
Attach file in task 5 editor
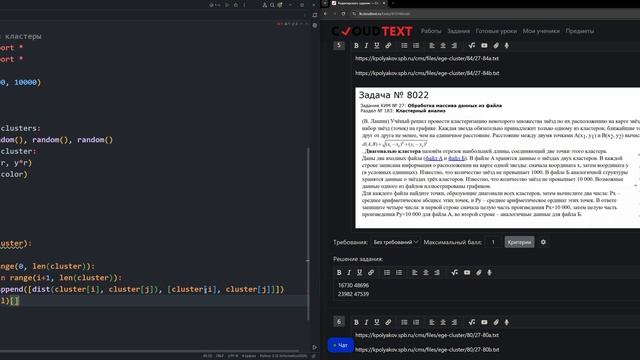(x=496, y=46)
